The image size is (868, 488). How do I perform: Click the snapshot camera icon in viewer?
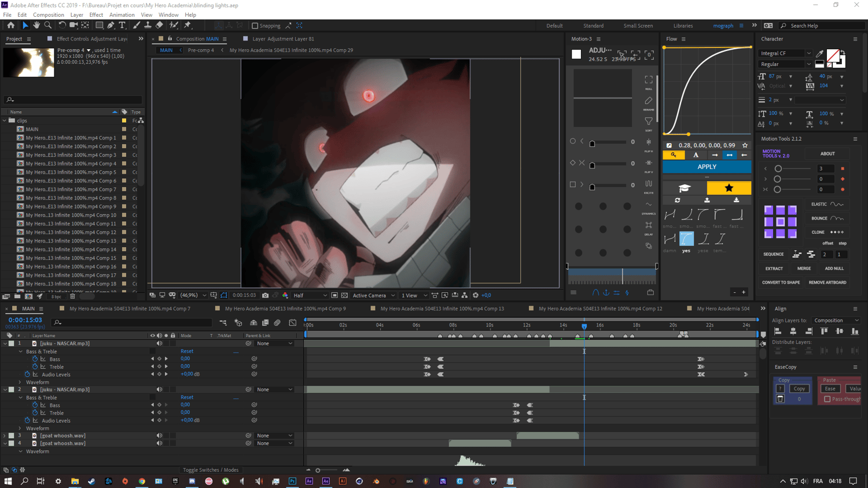point(266,295)
